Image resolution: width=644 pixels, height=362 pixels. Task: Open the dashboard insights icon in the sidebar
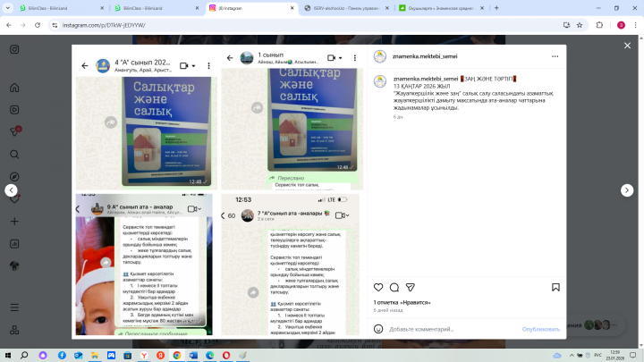(x=14, y=244)
